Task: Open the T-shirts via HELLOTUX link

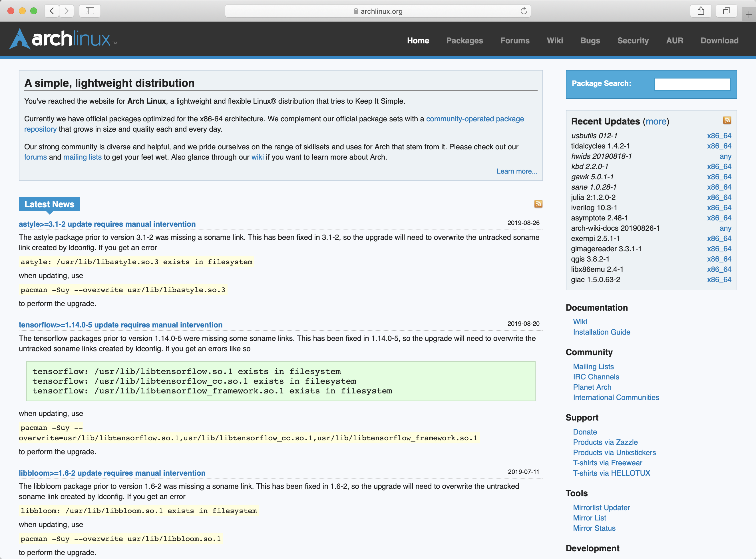Action: click(612, 473)
